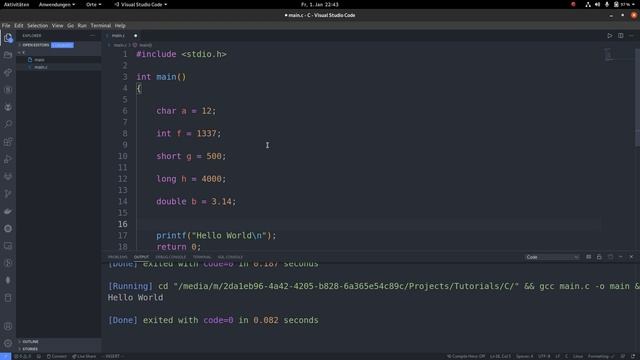
Task: Open the Visual Studio Code app menu in top bar
Action: pyautogui.click(x=140, y=4)
